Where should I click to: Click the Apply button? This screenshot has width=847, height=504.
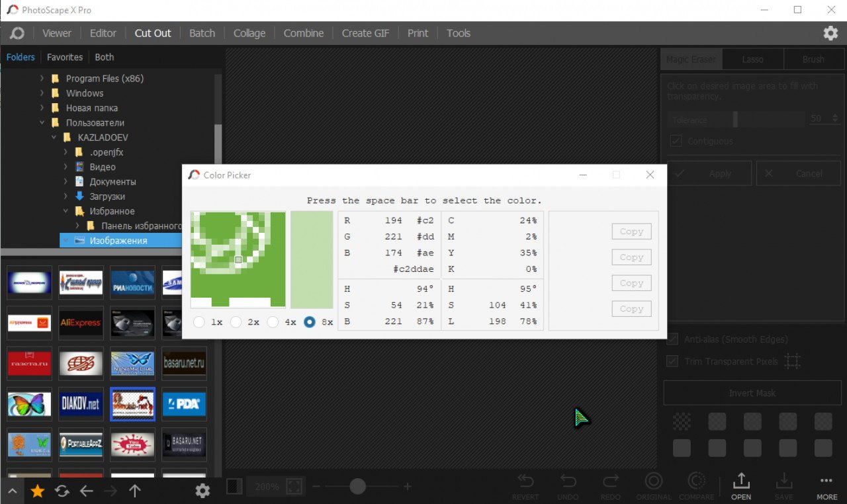[709, 173]
